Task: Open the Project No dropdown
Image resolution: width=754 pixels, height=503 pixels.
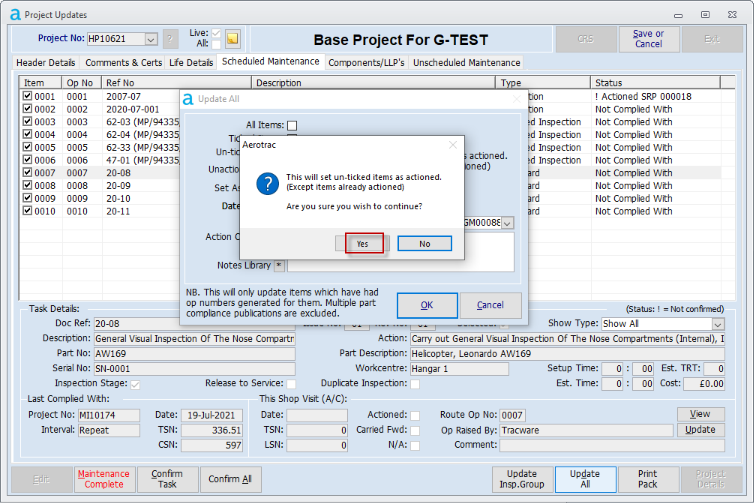Action: (151, 39)
